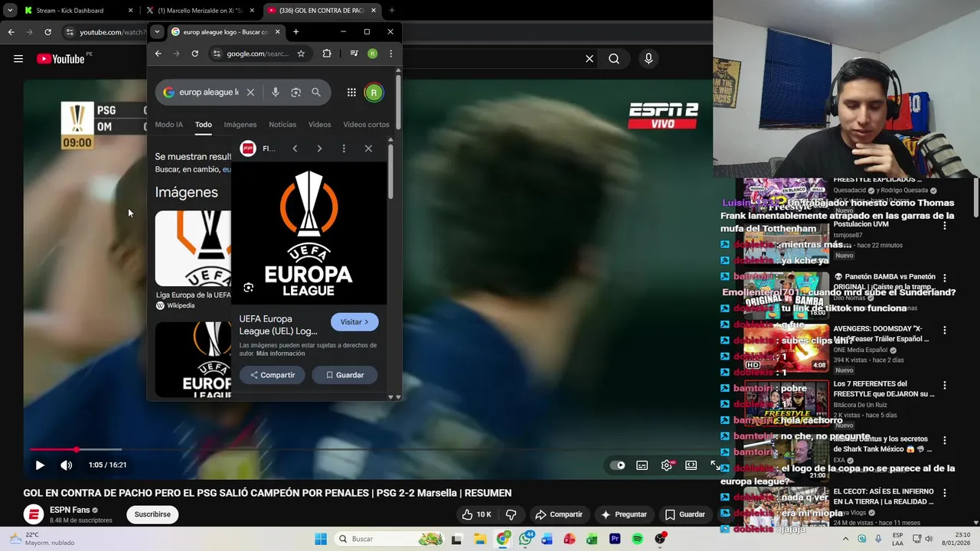Screen dimensions: 980x551
Task: Select the Todo tab in Google
Action: click(203, 125)
